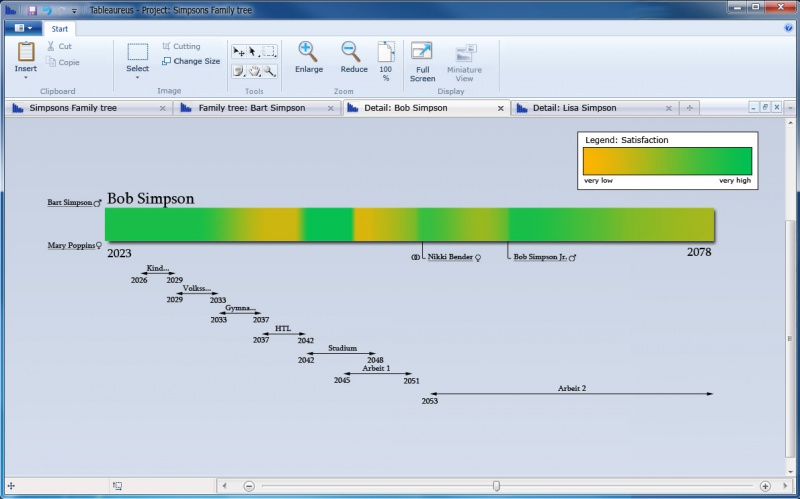800x499 pixels.
Task: Expand the Select dropdown arrow
Action: (137, 78)
